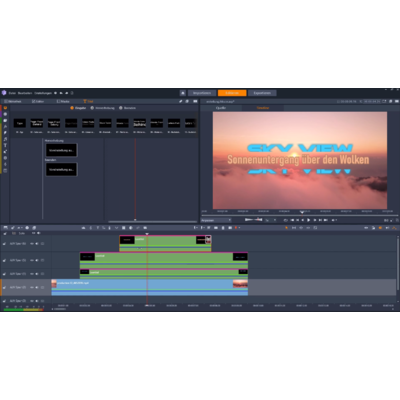Open the Anpassen zoom dropdown
400x400 pixels.
216,220
